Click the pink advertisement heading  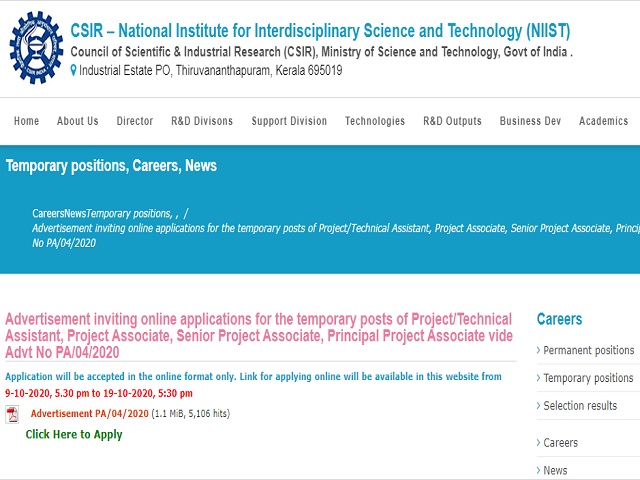259,336
